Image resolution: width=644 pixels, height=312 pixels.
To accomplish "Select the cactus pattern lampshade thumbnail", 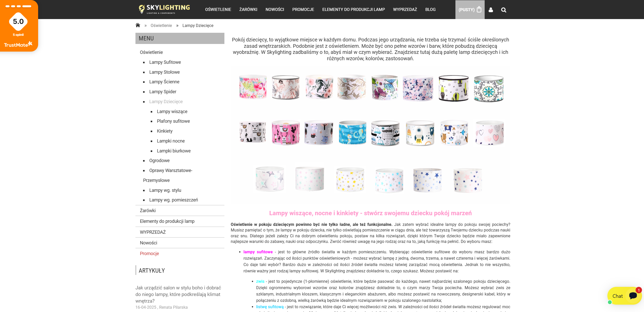I will pyautogui.click(x=453, y=88).
